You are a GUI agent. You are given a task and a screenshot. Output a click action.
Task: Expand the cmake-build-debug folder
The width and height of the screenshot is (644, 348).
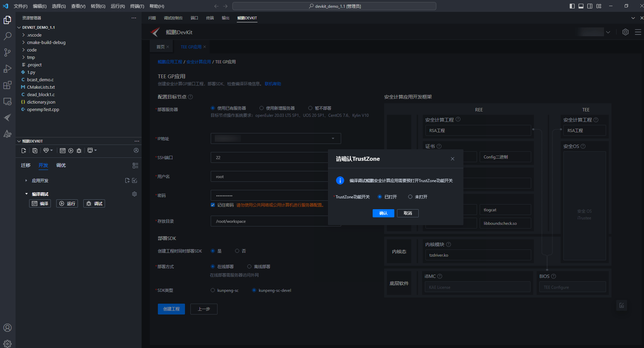pyautogui.click(x=23, y=42)
